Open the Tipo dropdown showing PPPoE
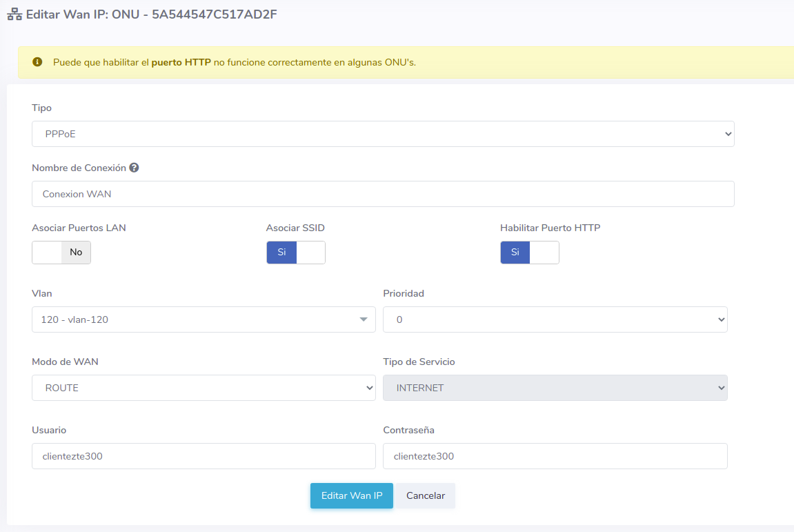Image resolution: width=794 pixels, height=532 pixels. [x=383, y=134]
